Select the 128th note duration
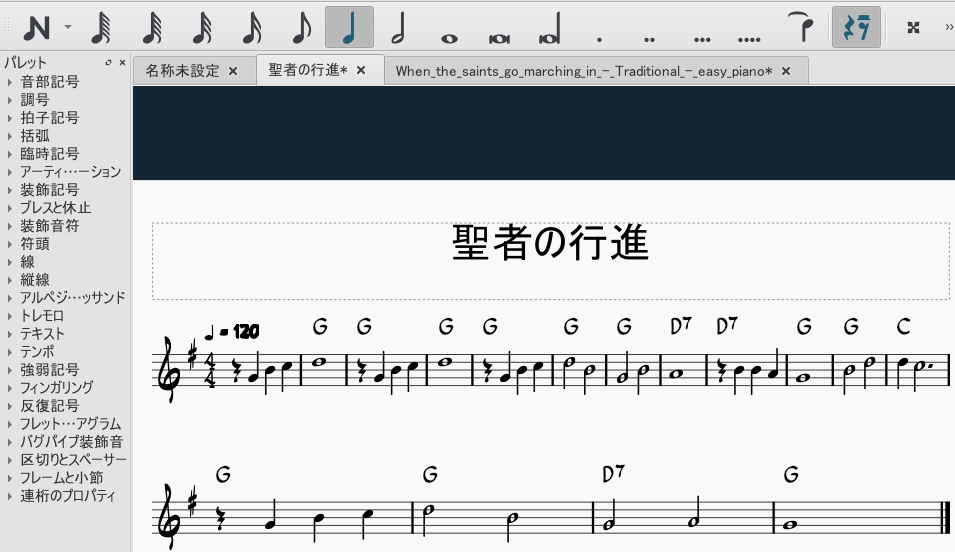The image size is (955, 552). (102, 28)
